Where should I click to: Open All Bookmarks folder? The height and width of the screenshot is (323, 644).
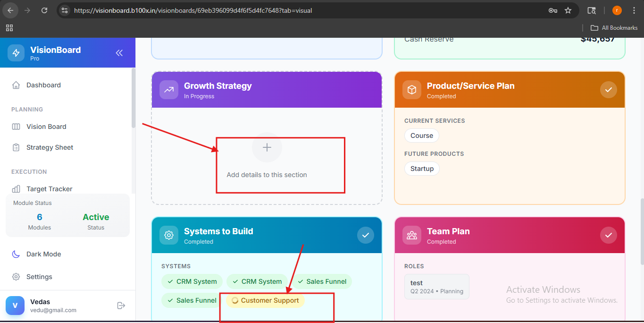click(x=614, y=28)
